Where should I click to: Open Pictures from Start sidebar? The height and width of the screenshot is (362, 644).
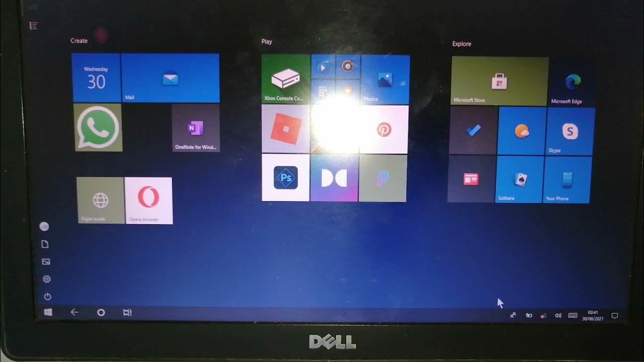[46, 262]
